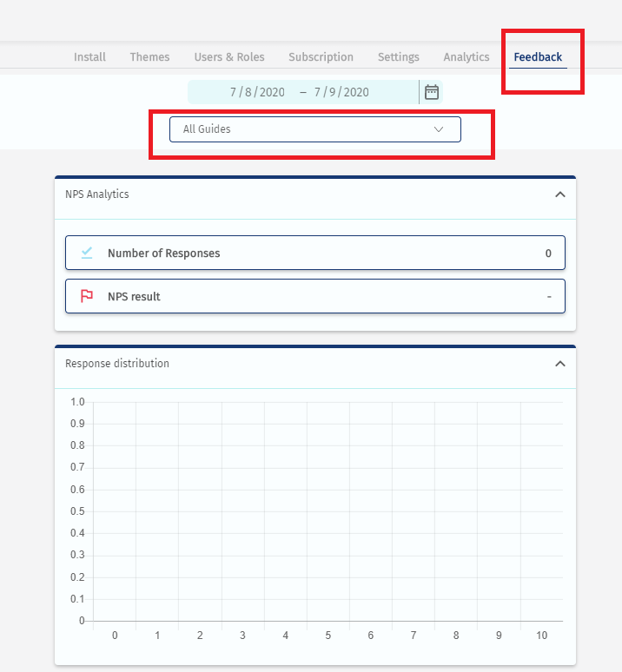Click the Response distribution panel title
622x672 pixels.
coord(117,364)
